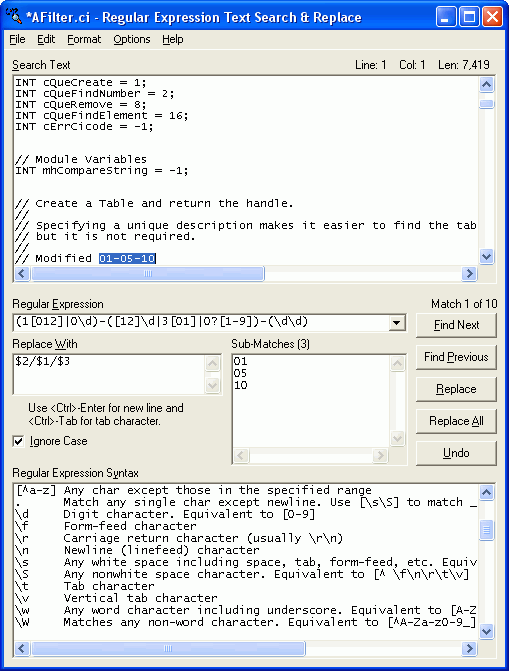The image size is (509, 671).
Task: Click Syntax panel scroll up arrow
Action: [486, 493]
